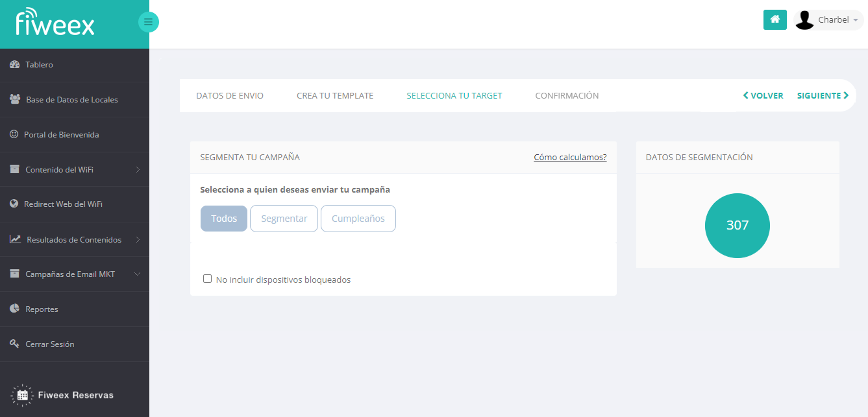Image resolution: width=868 pixels, height=417 pixels.
Task: Select the Segmentar target option
Action: 284,219
